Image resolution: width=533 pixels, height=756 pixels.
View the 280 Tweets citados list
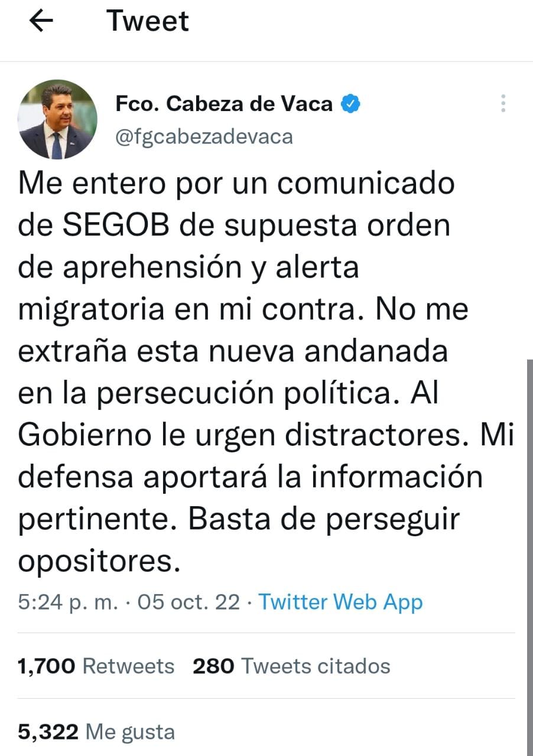292,666
